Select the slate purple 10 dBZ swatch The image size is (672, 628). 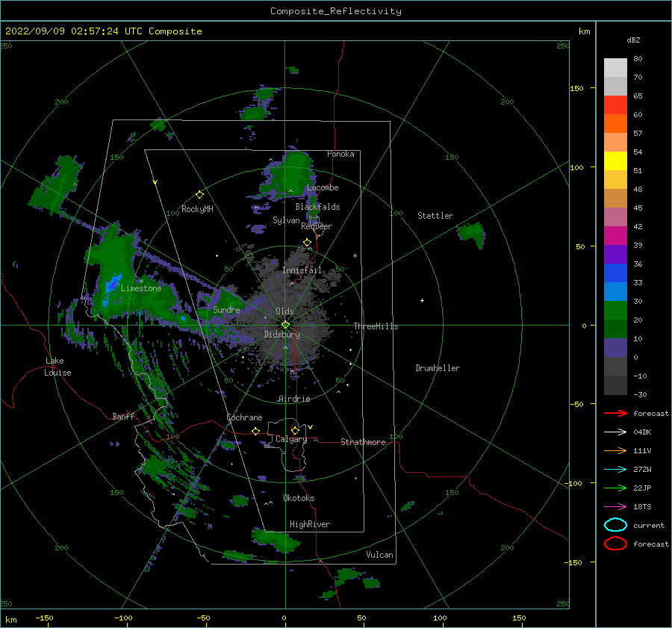tap(615, 348)
